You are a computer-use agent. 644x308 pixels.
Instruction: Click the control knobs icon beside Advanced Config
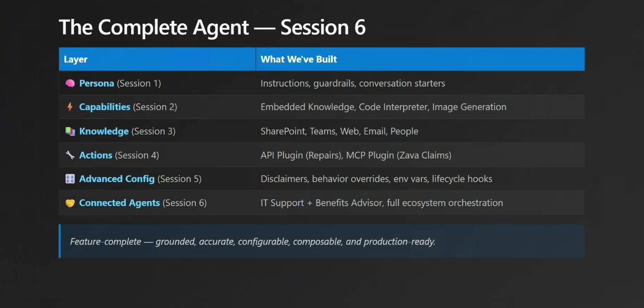pyautogui.click(x=70, y=179)
